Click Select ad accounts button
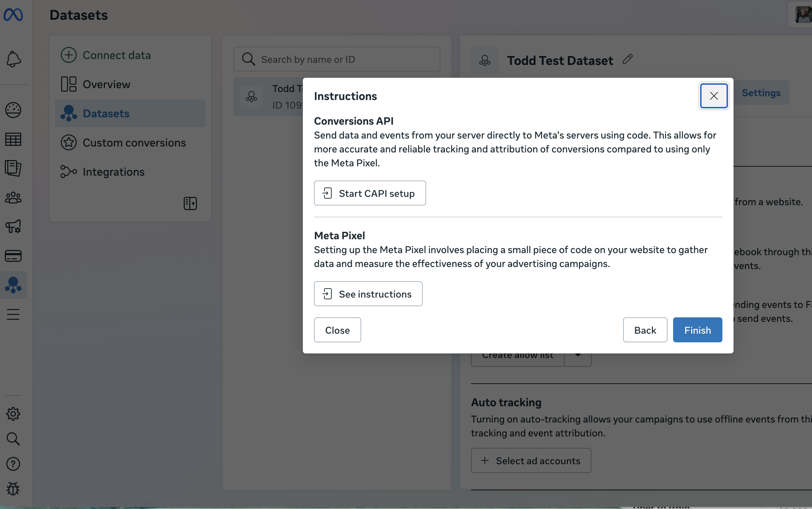This screenshot has height=509, width=812. pos(531,460)
